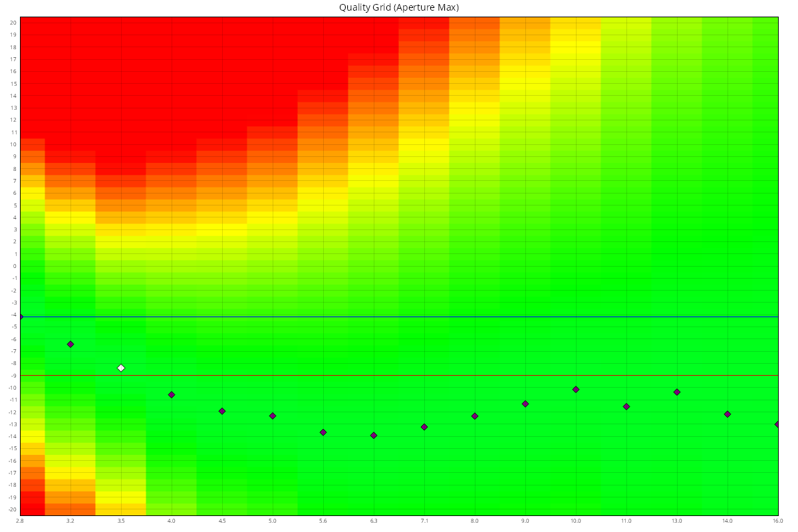Click the x-axis label '9.0'
This screenshot has width=798, height=532.
coord(525,521)
